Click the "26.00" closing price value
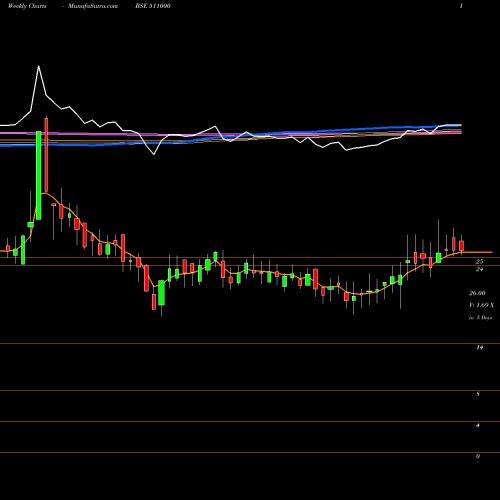This screenshot has height=500, width=500. [x=477, y=293]
